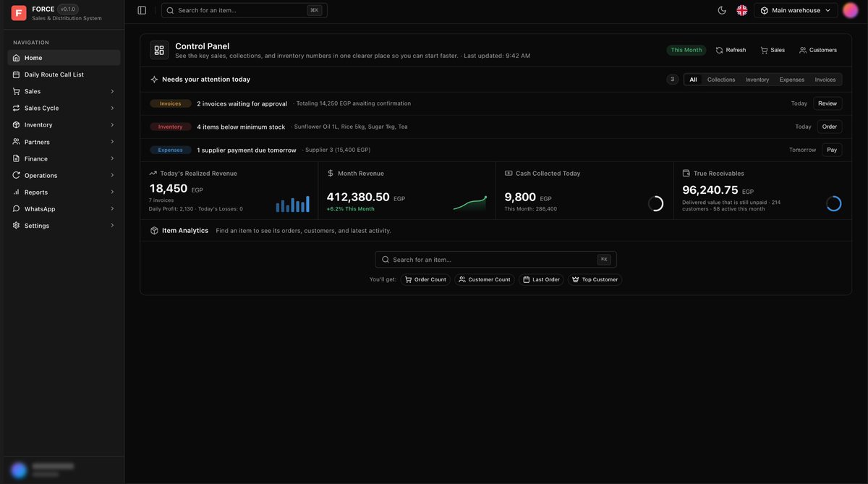Open Home in the sidebar
Screen dimensions: 868x484
pos(64,58)
